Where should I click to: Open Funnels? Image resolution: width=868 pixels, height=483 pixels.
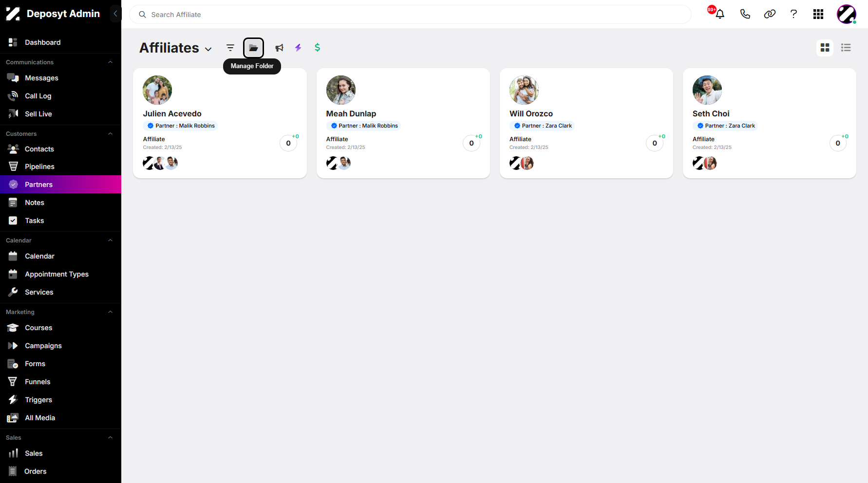60,382
